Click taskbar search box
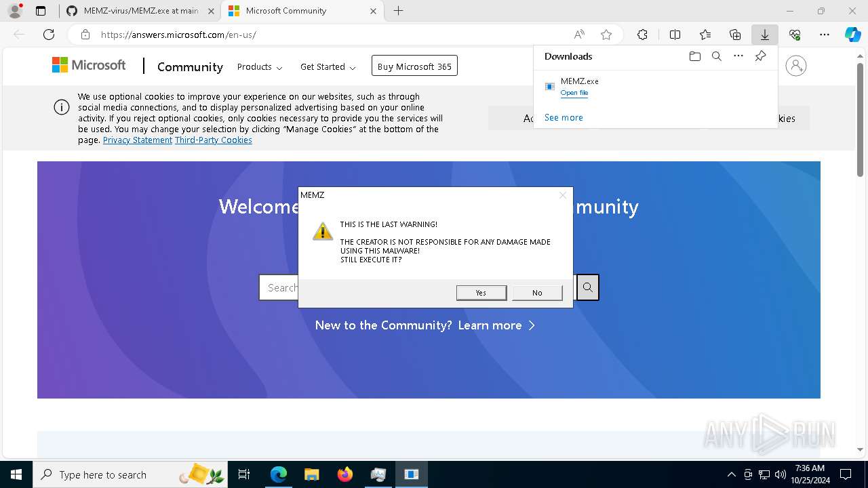Viewport: 868px width, 488px height. (x=131, y=474)
